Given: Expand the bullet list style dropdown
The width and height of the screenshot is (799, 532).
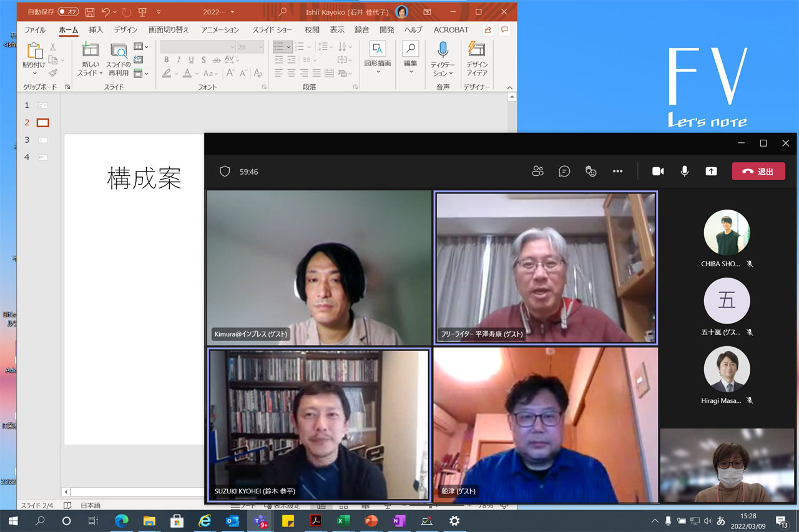Looking at the screenshot, I should 288,47.
